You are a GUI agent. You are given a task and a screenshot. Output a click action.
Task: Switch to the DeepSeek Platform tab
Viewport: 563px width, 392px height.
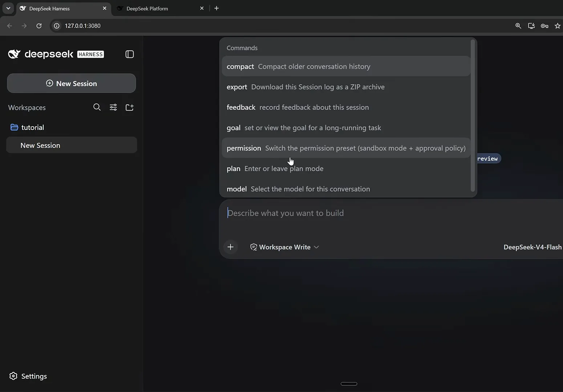click(x=160, y=8)
